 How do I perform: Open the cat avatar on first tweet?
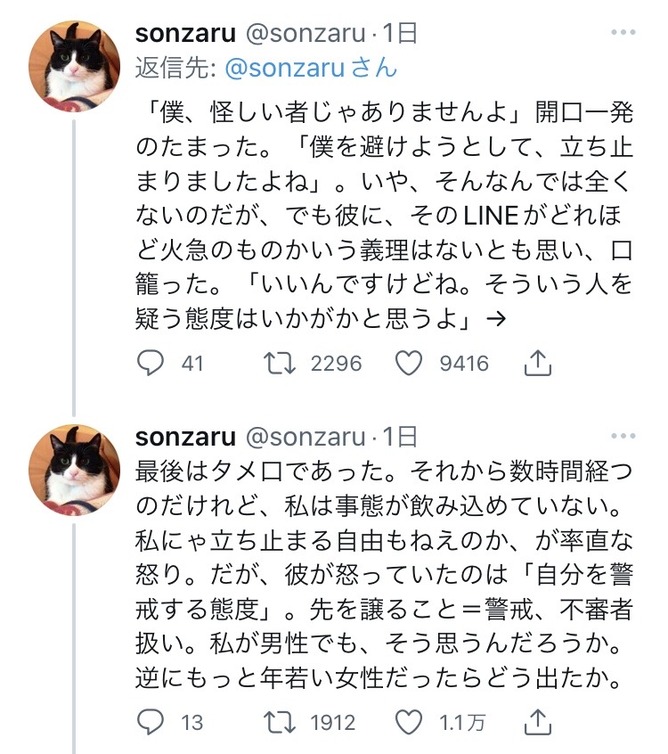73,64
